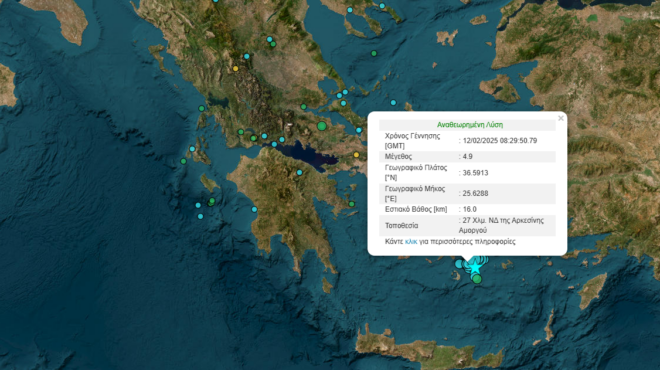Select the 'Εστιακό Βάθος [km]' label

click(x=416, y=209)
